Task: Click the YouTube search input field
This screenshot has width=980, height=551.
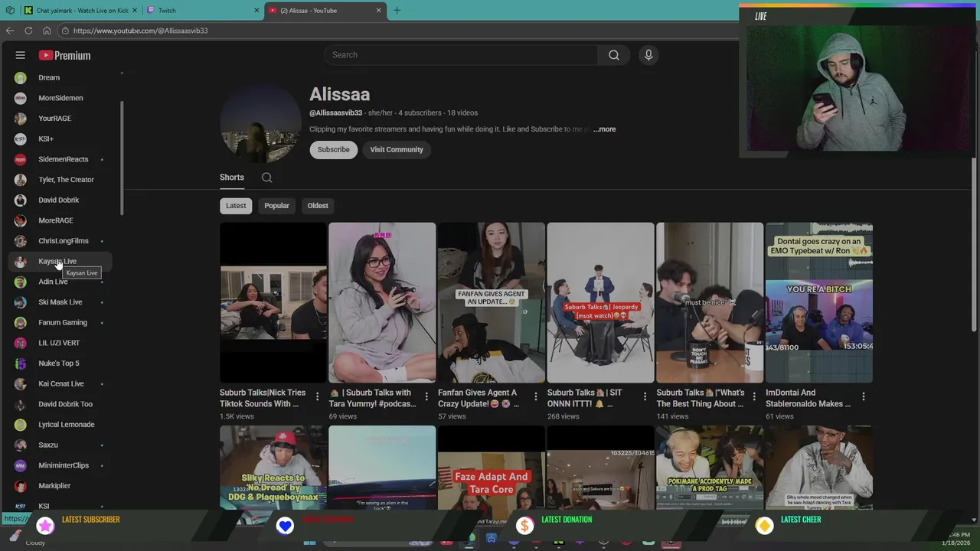Action: [461, 55]
